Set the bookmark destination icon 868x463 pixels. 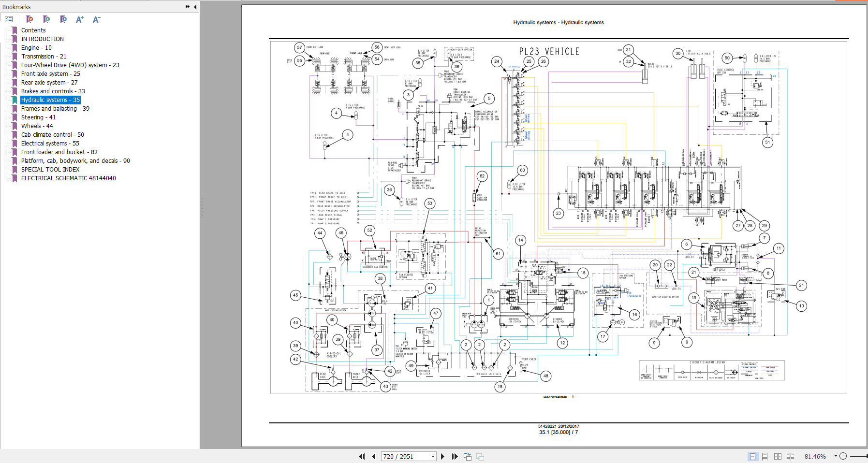tap(63, 19)
